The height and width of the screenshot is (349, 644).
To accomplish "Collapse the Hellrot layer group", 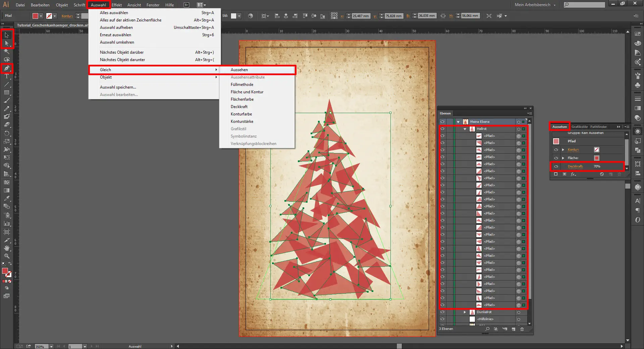I will pos(465,129).
